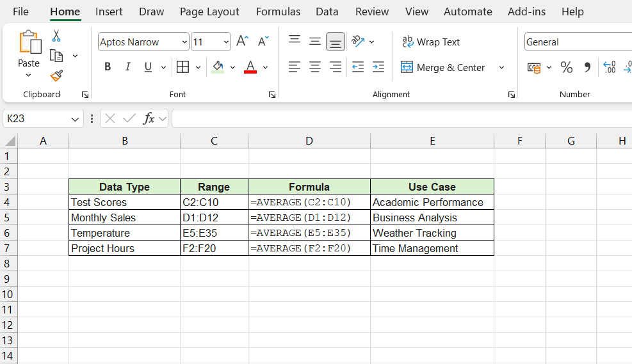Click the Orientation text angle icon

click(358, 41)
